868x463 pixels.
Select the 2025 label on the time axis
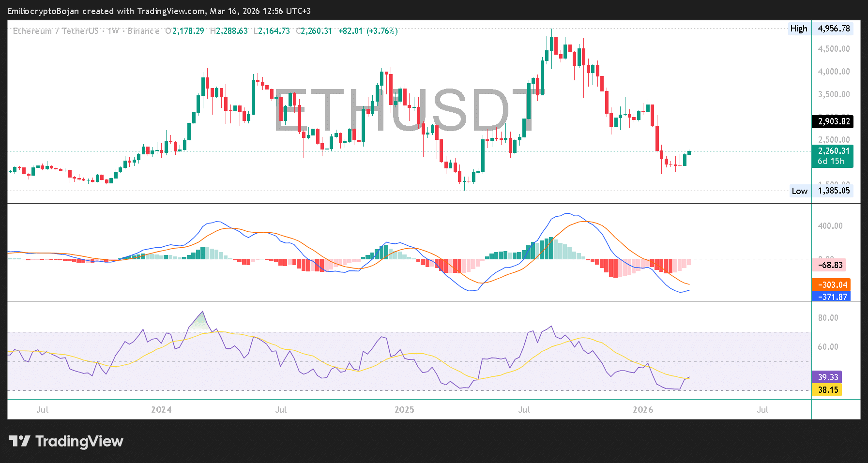click(x=404, y=410)
